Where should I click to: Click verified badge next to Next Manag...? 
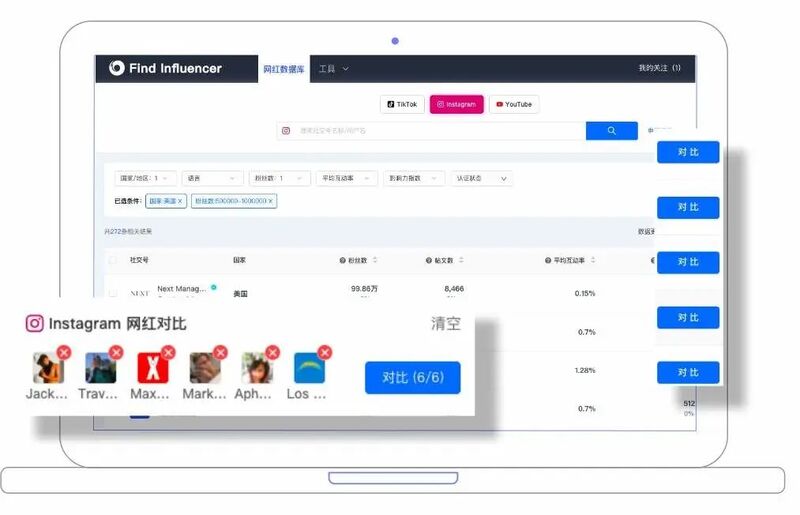[x=214, y=287]
